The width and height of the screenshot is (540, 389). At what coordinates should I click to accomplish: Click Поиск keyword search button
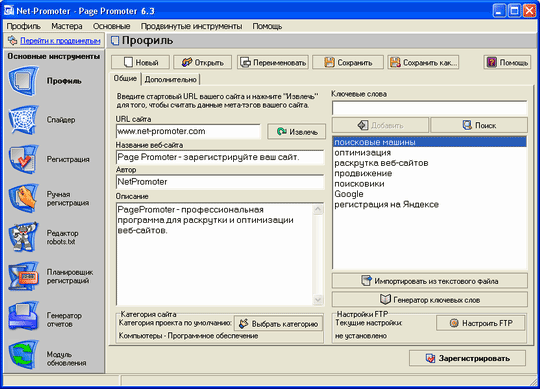[479, 125]
